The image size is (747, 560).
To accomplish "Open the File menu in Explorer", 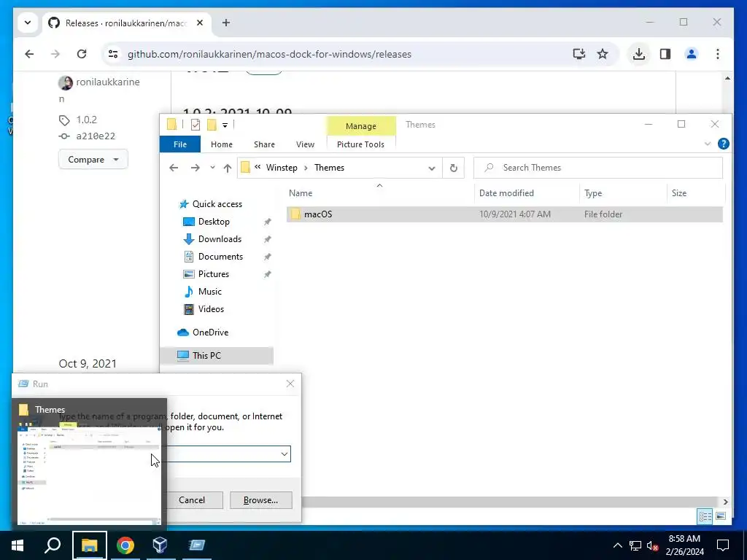I will pyautogui.click(x=180, y=144).
